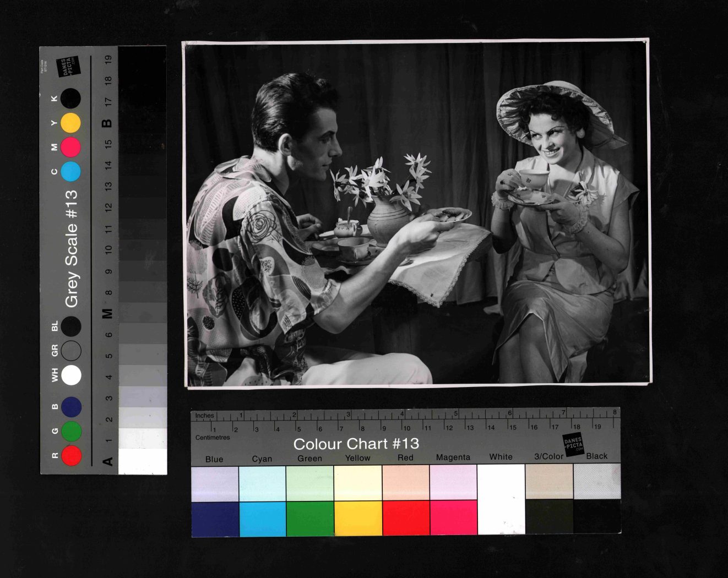Viewport: 728px width, 578px height.
Task: Pick the hot pink swatch under Magenta
Action: [x=453, y=517]
